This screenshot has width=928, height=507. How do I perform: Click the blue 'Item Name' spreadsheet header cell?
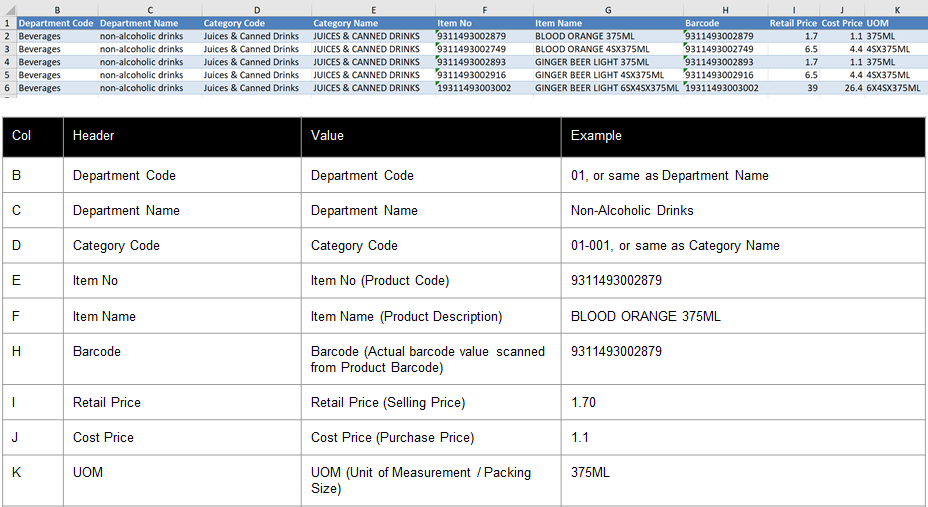[608, 23]
